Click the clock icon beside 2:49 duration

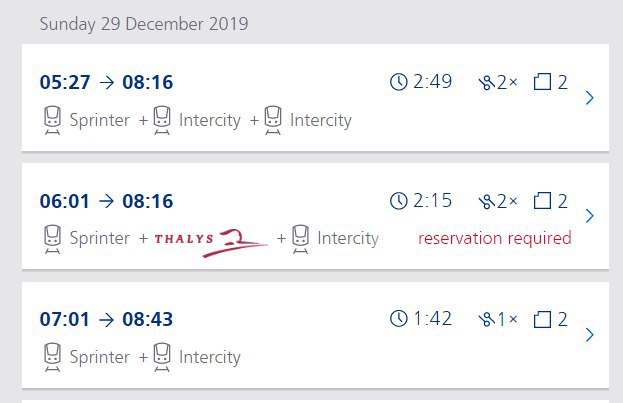click(x=399, y=82)
